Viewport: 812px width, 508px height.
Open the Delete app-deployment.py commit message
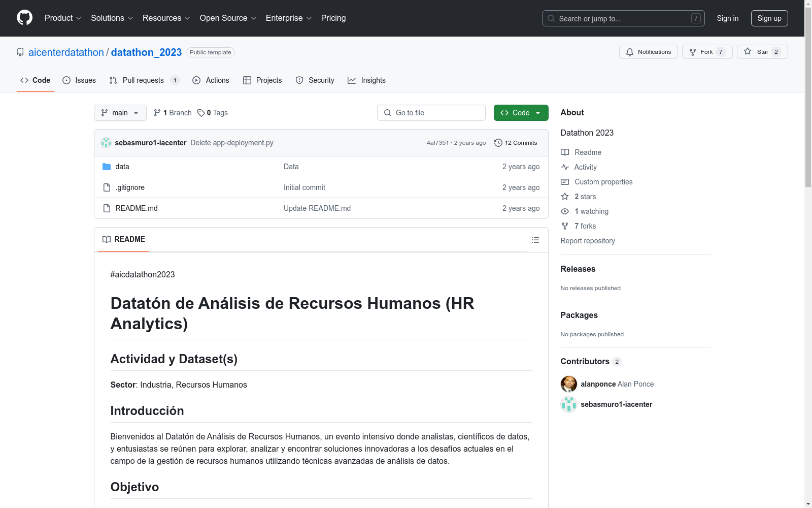[232, 143]
